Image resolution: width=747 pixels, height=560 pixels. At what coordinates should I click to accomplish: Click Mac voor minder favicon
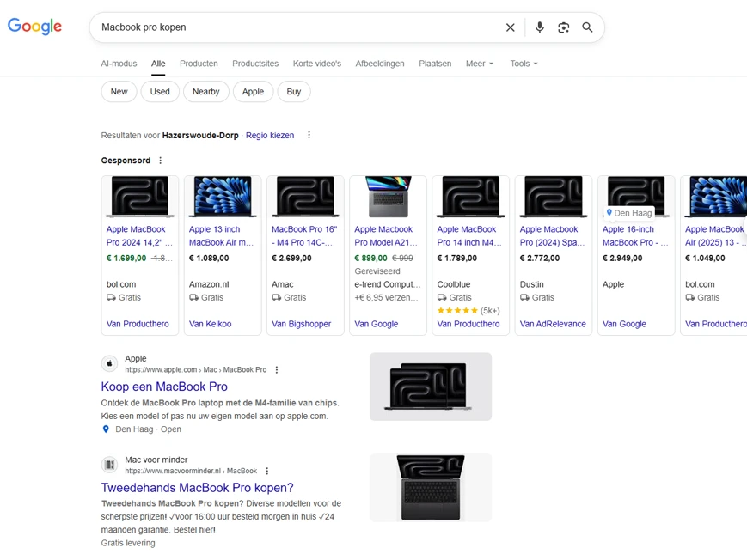pos(109,465)
